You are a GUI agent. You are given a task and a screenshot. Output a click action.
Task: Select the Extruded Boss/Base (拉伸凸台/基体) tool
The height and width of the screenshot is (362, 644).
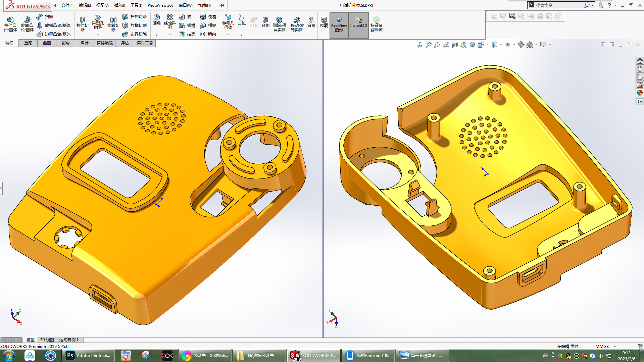click(10, 24)
